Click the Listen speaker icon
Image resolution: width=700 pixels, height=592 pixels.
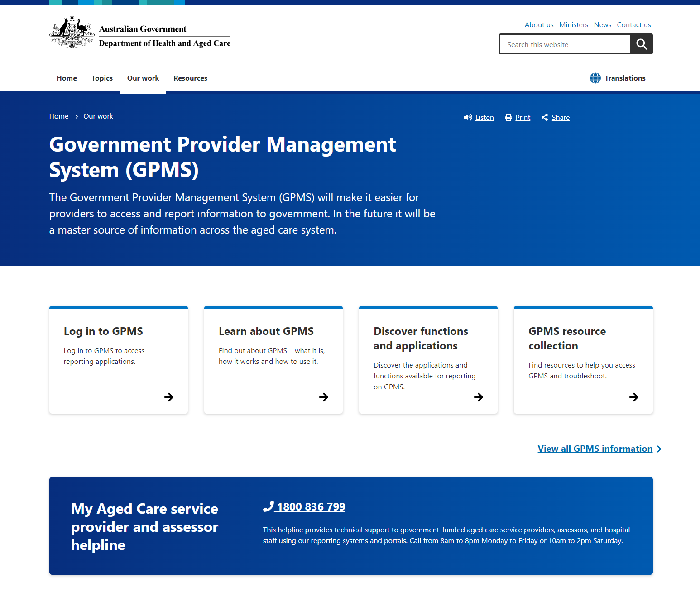468,118
